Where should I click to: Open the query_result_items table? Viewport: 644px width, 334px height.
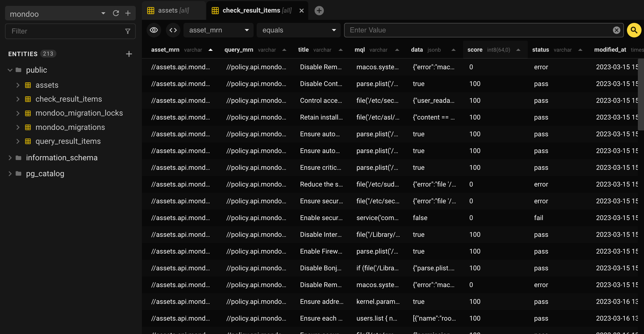pos(68,141)
